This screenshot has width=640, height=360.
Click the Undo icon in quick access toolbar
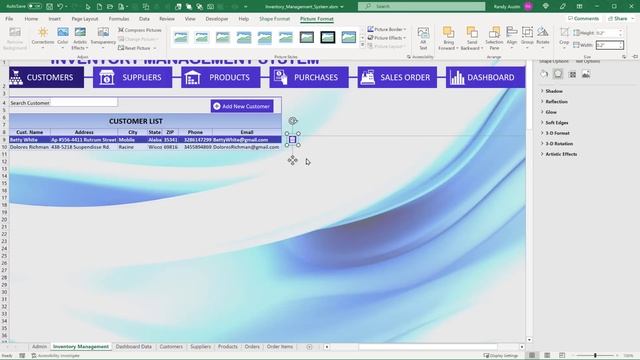60,7
